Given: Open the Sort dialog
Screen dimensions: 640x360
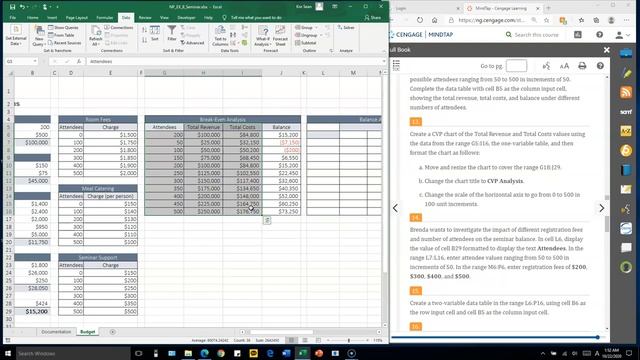Looking at the screenshot, I should coord(155,33).
